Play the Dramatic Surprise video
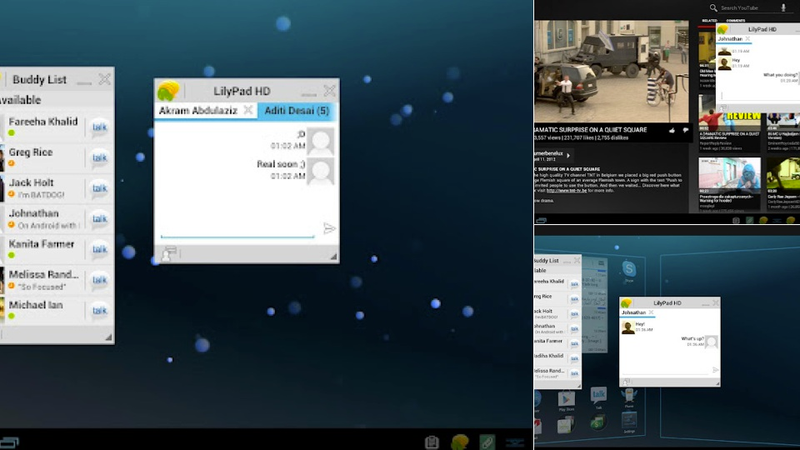 click(x=611, y=71)
